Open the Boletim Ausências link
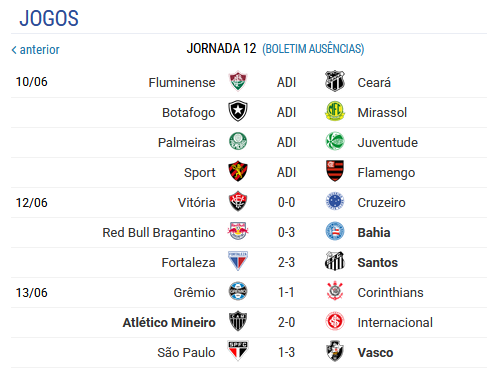 313,49
